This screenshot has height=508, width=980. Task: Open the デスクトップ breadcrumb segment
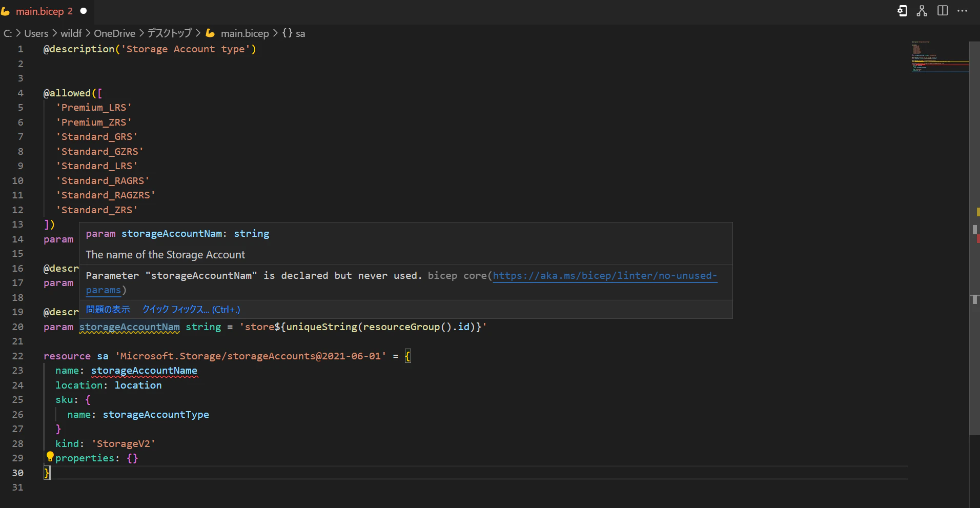coord(170,33)
